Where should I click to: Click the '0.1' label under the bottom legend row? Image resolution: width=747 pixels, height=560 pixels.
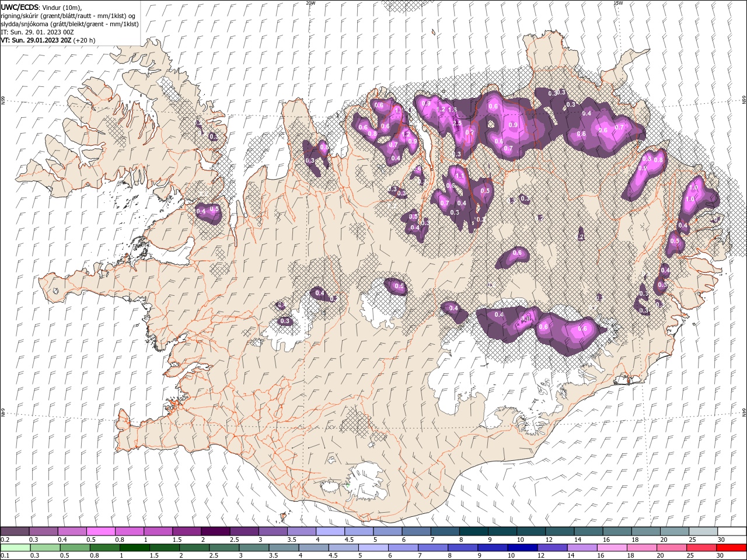coord(5,556)
